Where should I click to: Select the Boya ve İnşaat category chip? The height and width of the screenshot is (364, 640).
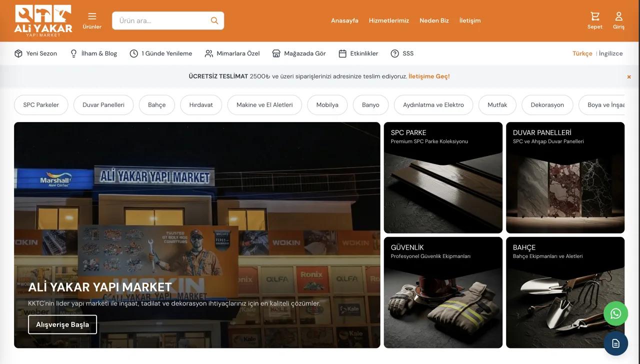pos(602,105)
